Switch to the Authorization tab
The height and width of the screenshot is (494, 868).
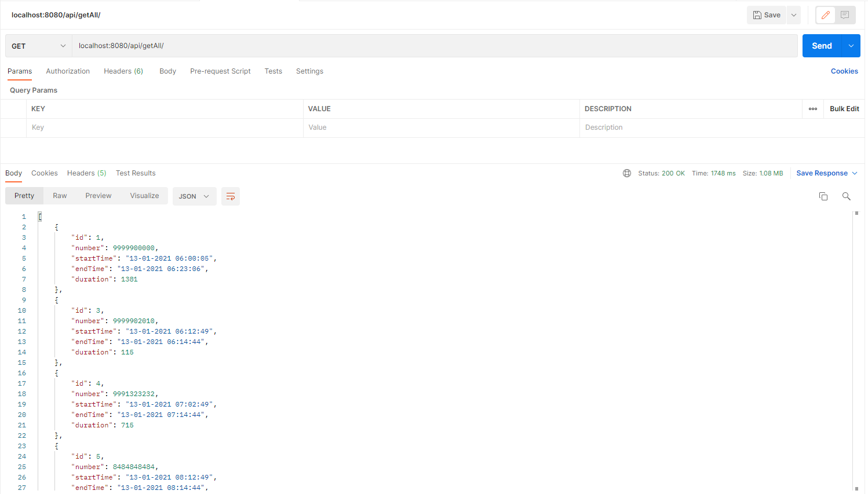point(68,71)
